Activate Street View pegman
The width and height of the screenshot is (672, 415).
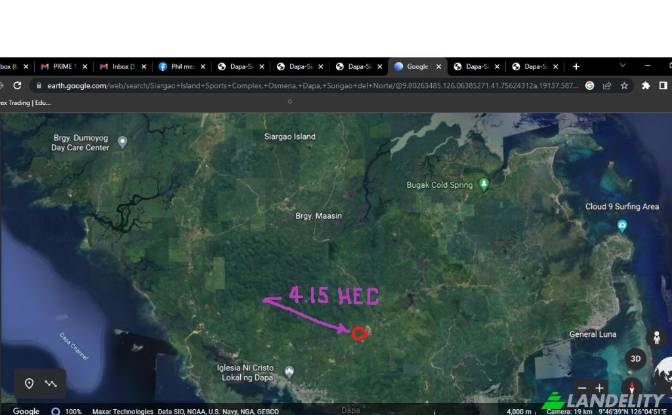[x=656, y=337]
